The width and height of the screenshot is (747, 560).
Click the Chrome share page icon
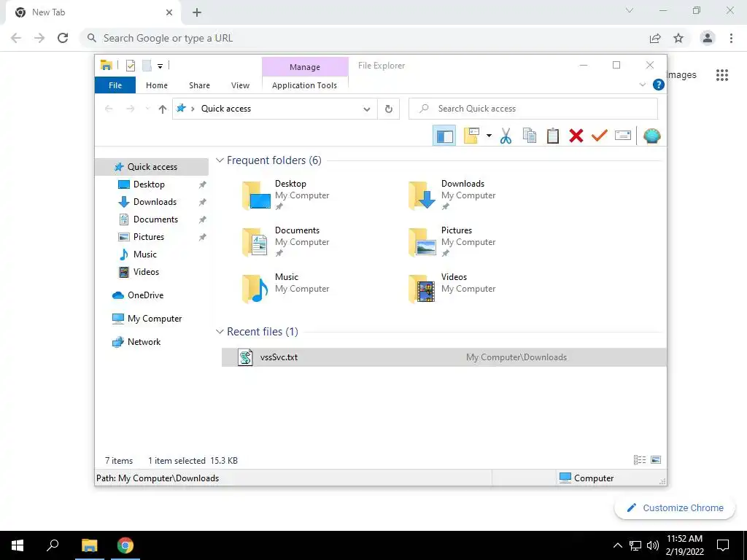(x=655, y=38)
